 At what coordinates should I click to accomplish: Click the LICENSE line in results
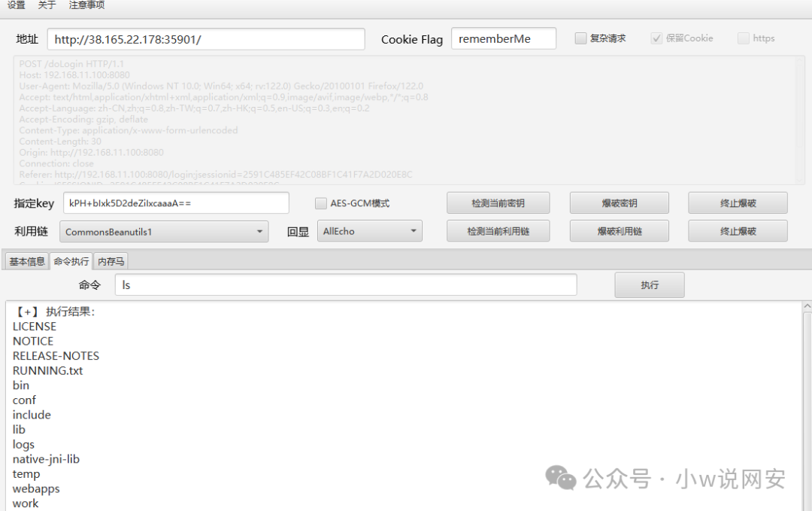click(x=35, y=327)
